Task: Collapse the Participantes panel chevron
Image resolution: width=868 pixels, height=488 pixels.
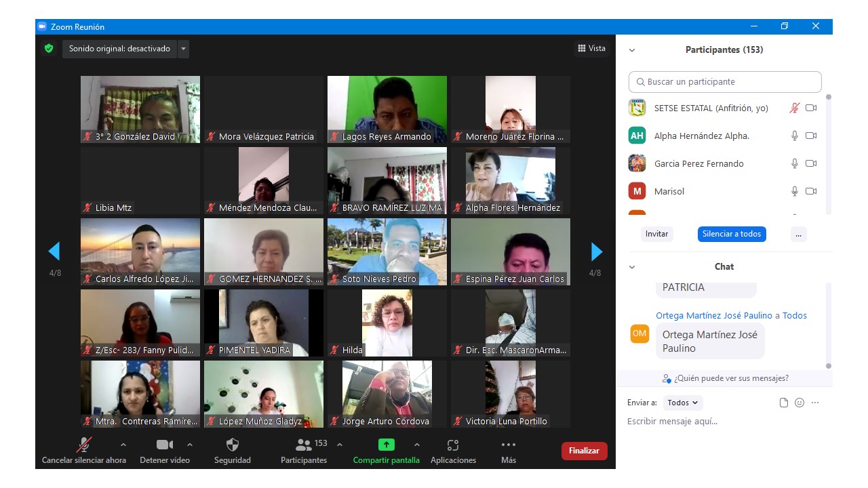Action: [x=632, y=50]
